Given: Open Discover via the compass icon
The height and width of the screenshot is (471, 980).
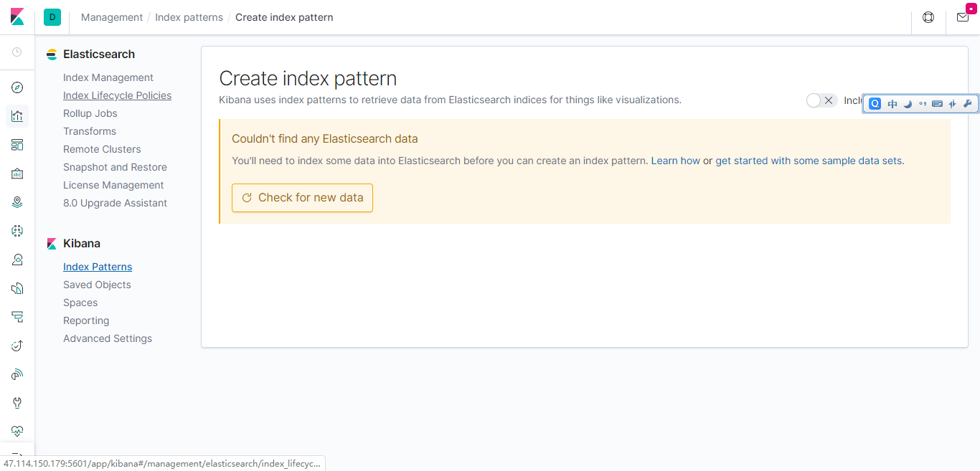Looking at the screenshot, I should 17,87.
